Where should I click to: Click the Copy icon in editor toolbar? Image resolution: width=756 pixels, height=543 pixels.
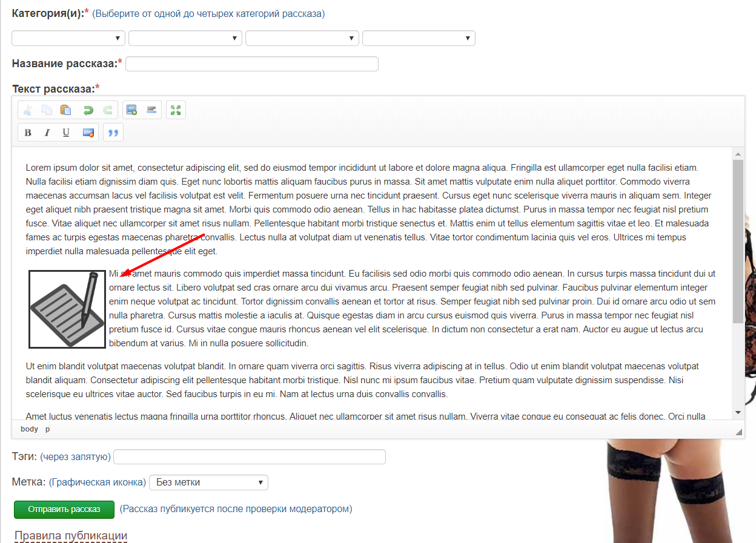point(47,110)
